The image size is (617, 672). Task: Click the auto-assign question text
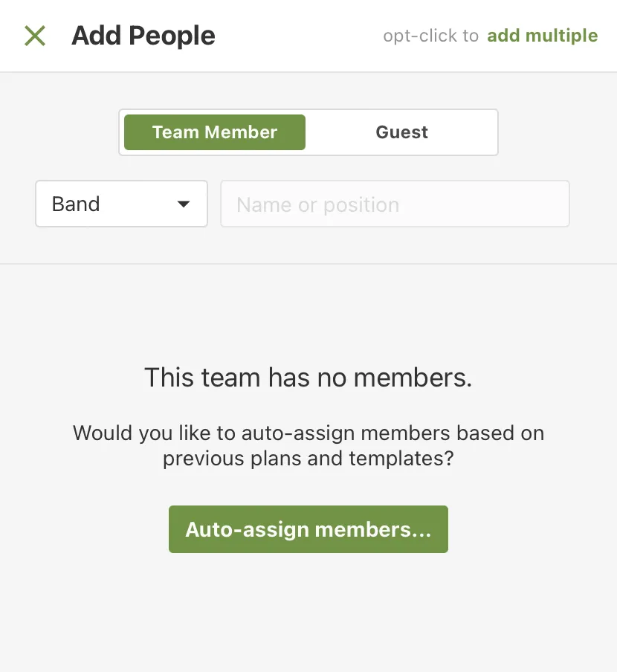click(x=308, y=433)
